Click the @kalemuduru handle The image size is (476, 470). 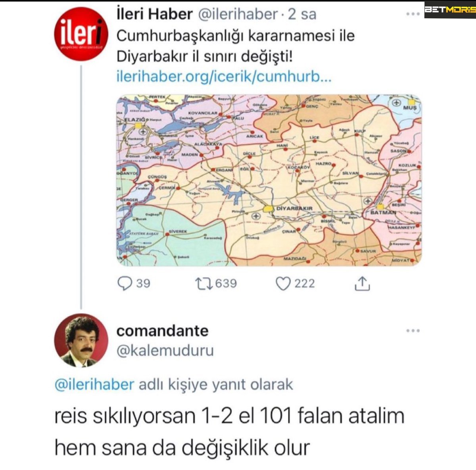tap(165, 350)
